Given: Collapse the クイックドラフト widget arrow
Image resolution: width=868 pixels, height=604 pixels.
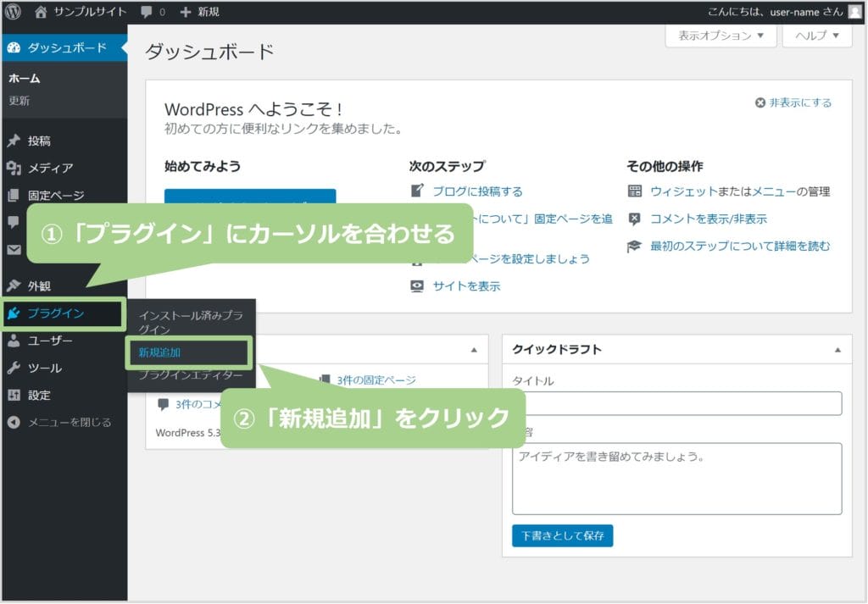Looking at the screenshot, I should pyautogui.click(x=837, y=350).
